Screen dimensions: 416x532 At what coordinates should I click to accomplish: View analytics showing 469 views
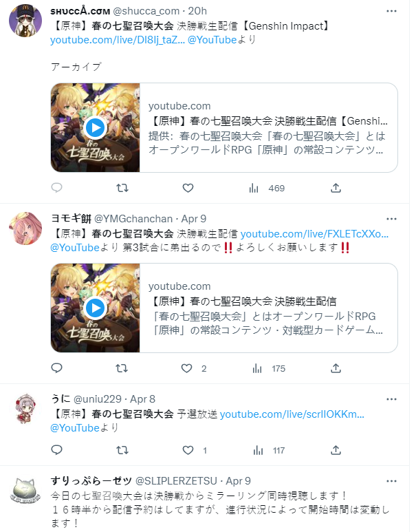click(x=267, y=188)
